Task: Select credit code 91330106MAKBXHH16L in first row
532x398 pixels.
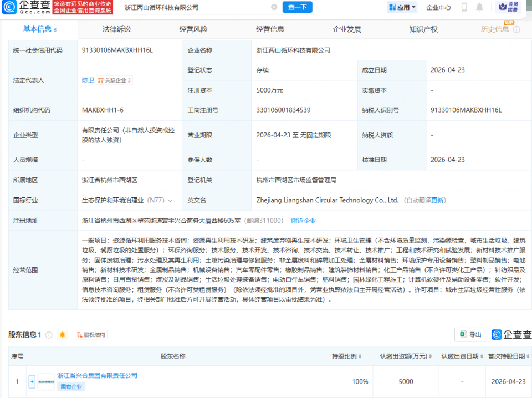Action: click(117, 50)
